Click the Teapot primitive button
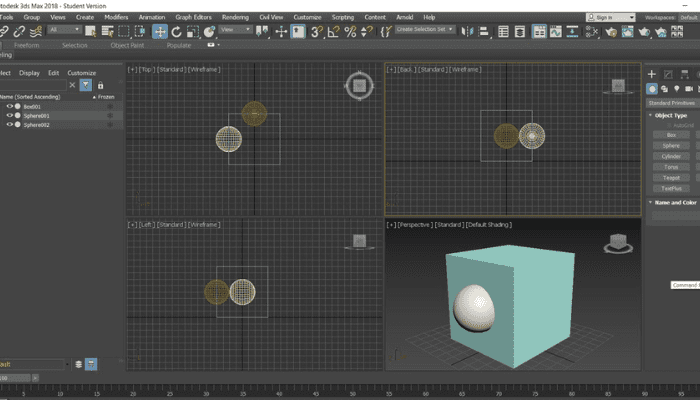The image size is (700, 400). (x=671, y=178)
